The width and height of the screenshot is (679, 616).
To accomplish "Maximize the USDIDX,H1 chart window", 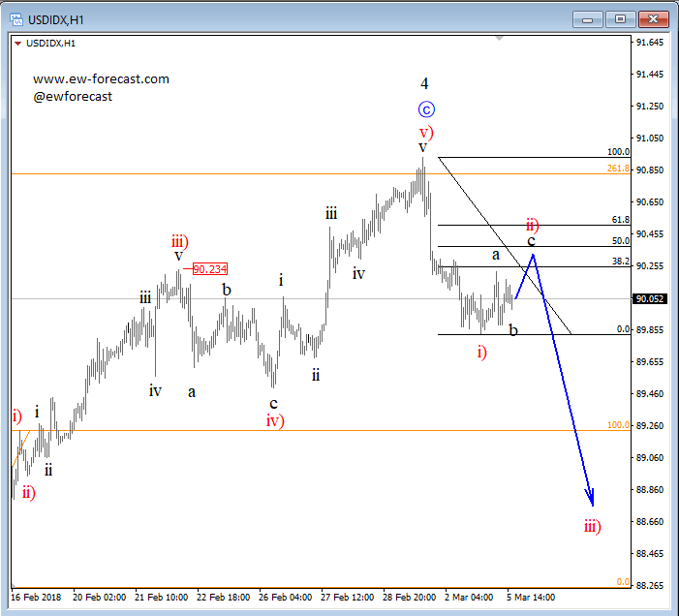I will (x=620, y=19).
